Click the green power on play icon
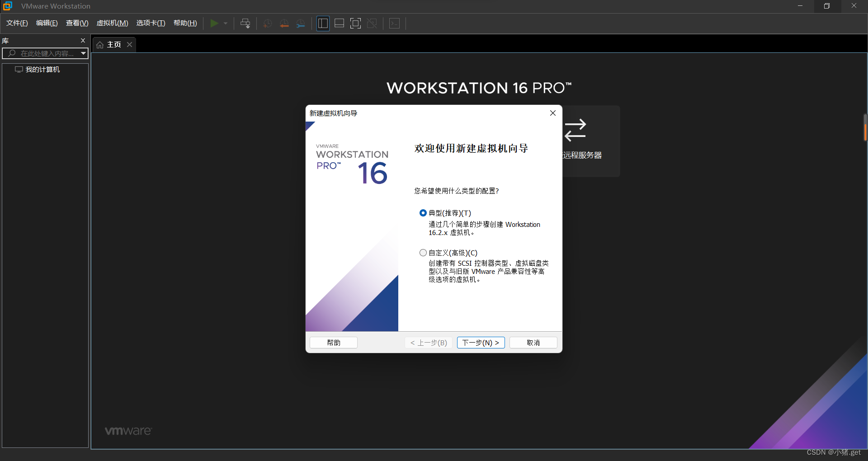Screen dimensions: 868x461 coord(214,23)
